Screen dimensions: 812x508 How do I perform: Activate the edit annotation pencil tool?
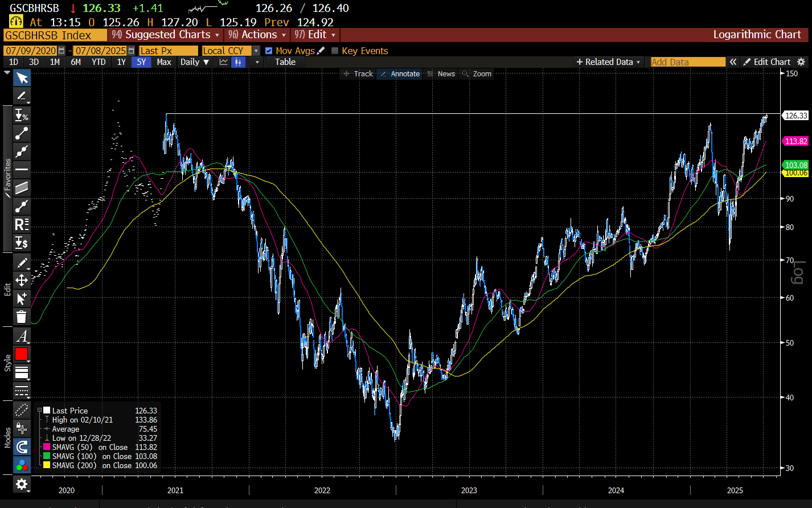pyautogui.click(x=22, y=263)
